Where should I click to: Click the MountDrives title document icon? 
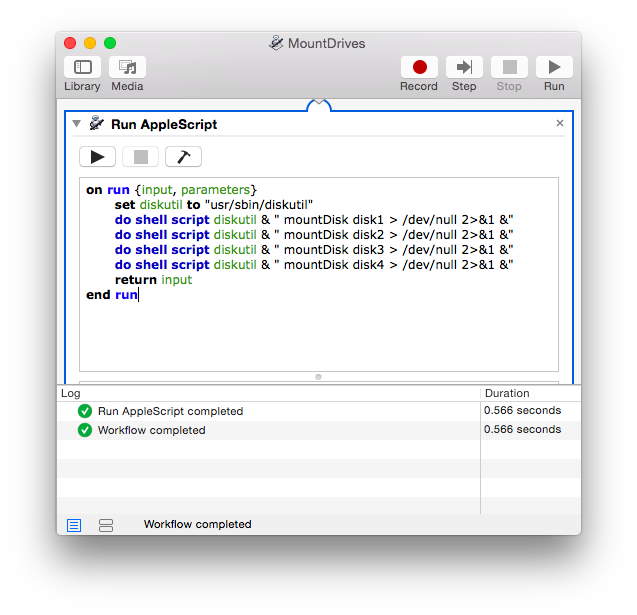(276, 43)
